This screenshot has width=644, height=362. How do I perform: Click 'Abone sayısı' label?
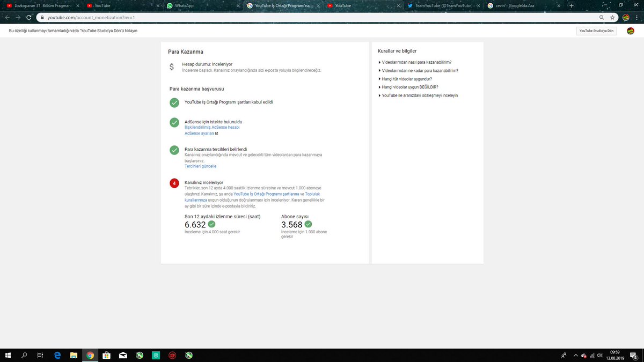[295, 217]
